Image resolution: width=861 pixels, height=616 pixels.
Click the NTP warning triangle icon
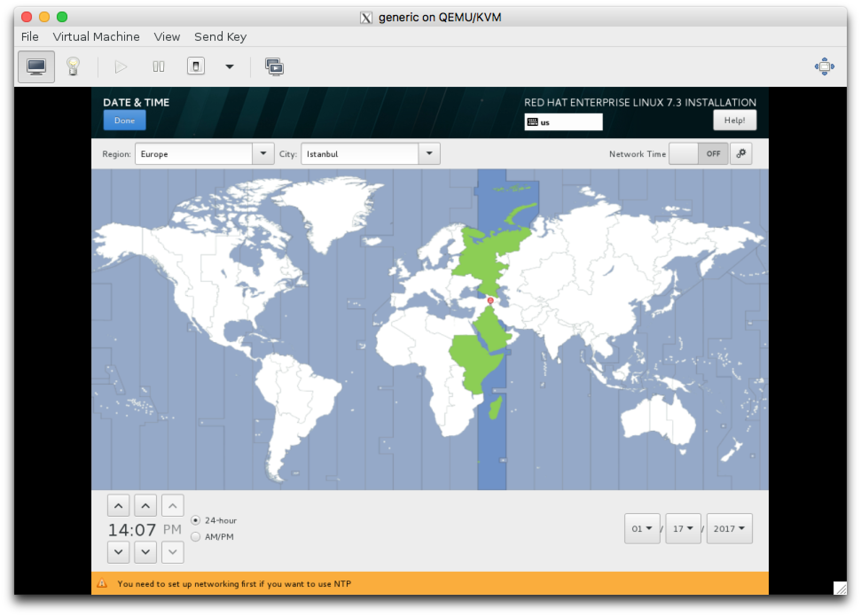(x=102, y=583)
